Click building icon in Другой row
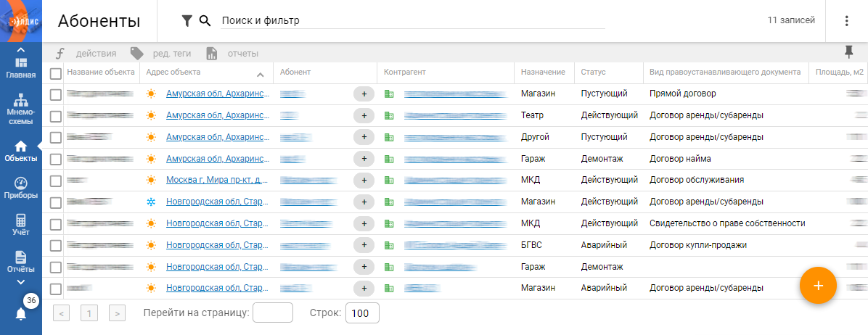868x335 pixels. [x=388, y=137]
